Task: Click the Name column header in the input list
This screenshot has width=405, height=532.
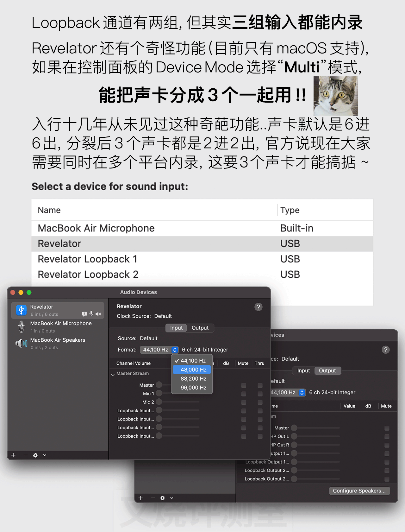Action: coord(49,210)
